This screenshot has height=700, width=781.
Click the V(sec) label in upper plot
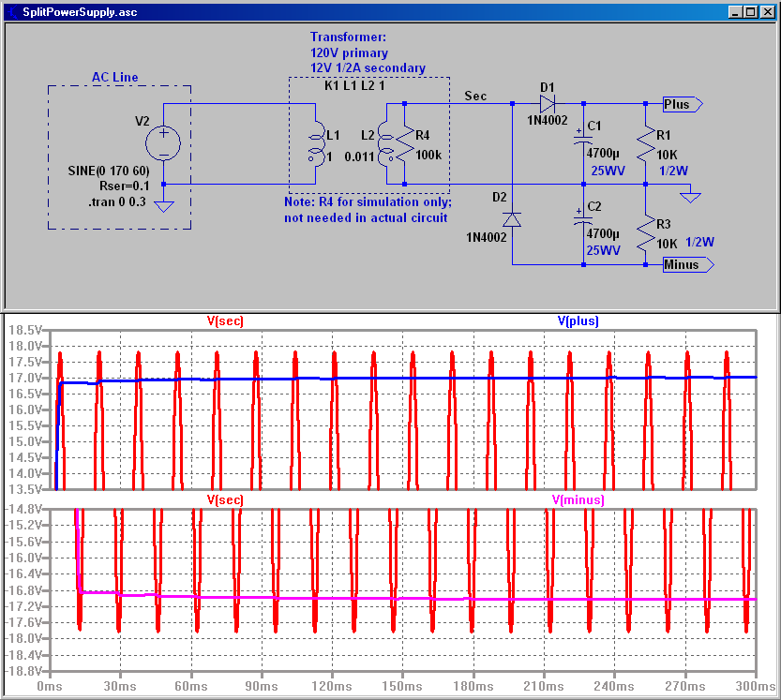coord(225,321)
